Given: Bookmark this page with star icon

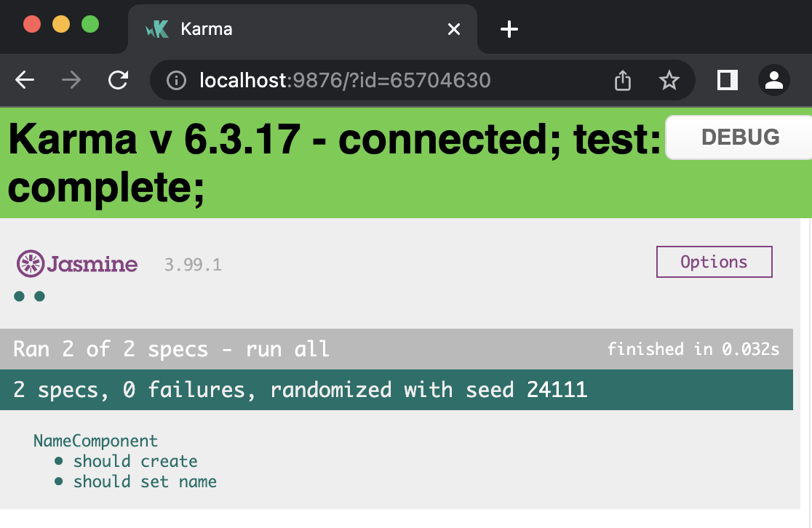Looking at the screenshot, I should pyautogui.click(x=669, y=81).
